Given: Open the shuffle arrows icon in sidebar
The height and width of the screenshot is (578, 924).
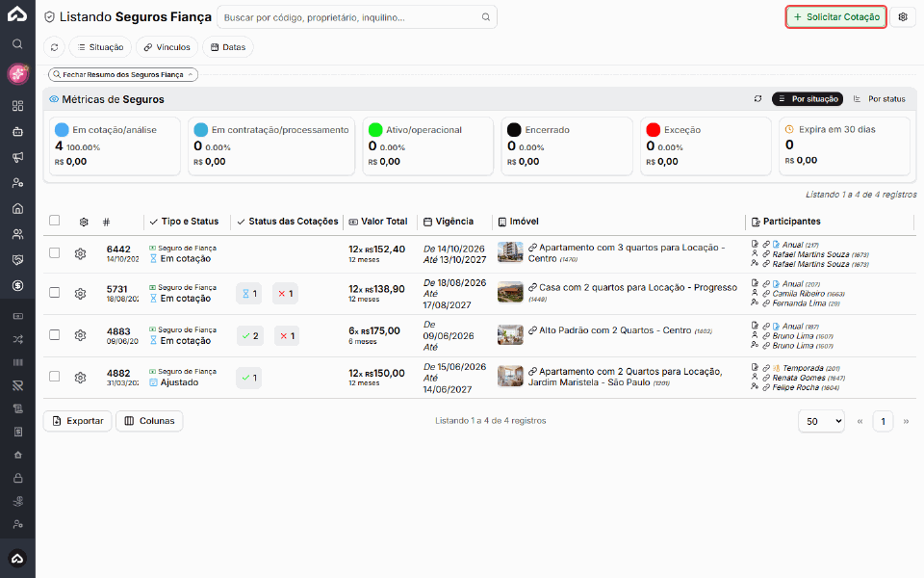Looking at the screenshot, I should [x=17, y=339].
